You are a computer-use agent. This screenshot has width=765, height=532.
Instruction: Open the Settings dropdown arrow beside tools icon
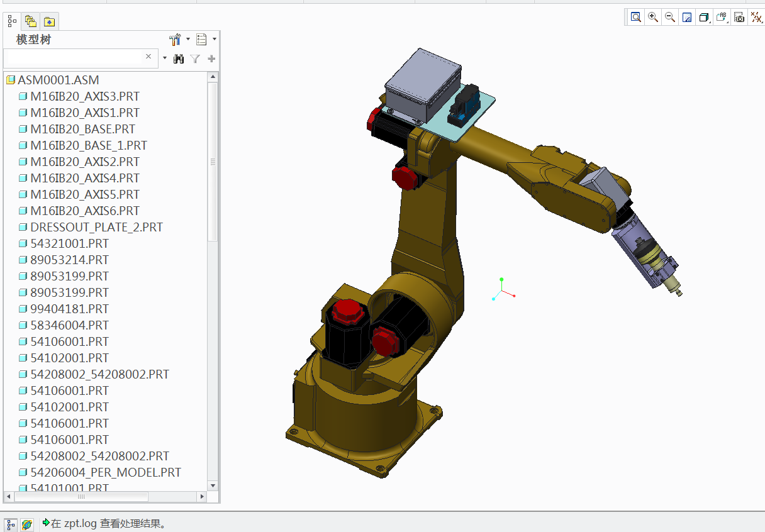click(x=187, y=40)
